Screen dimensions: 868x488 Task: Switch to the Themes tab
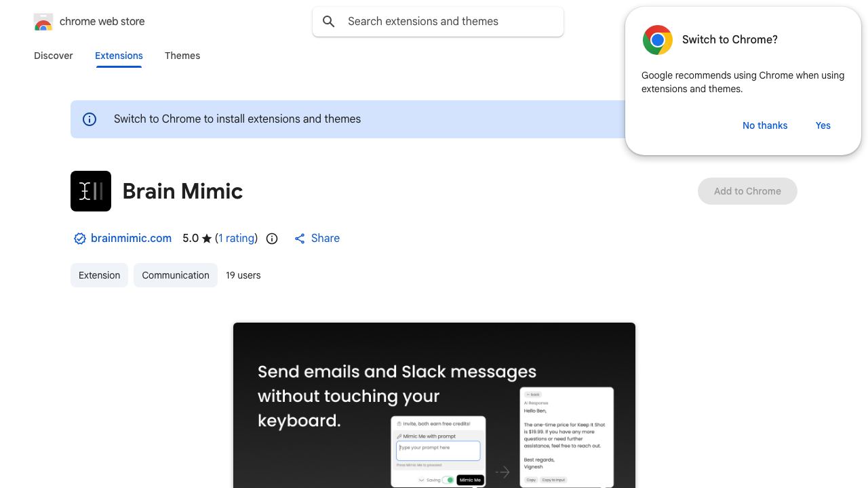tap(182, 56)
